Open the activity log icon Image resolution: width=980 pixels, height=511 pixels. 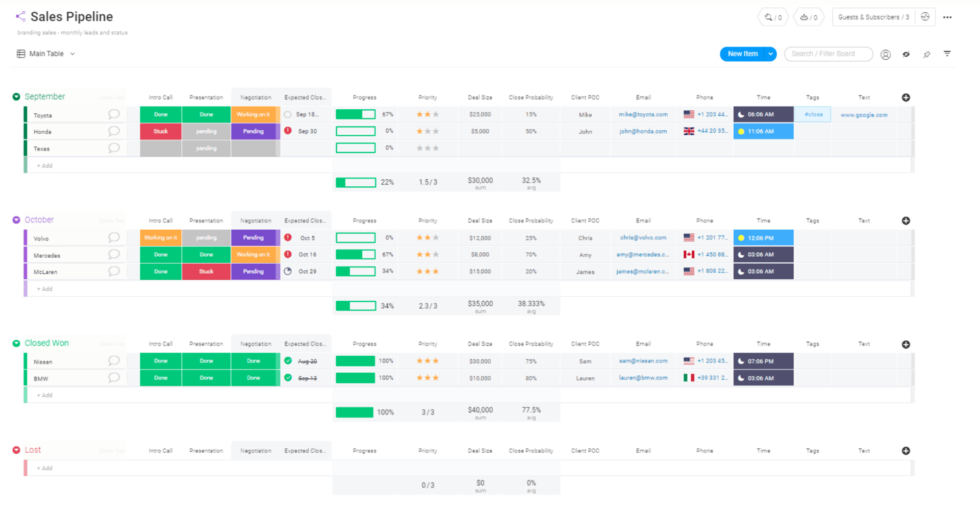[x=925, y=17]
